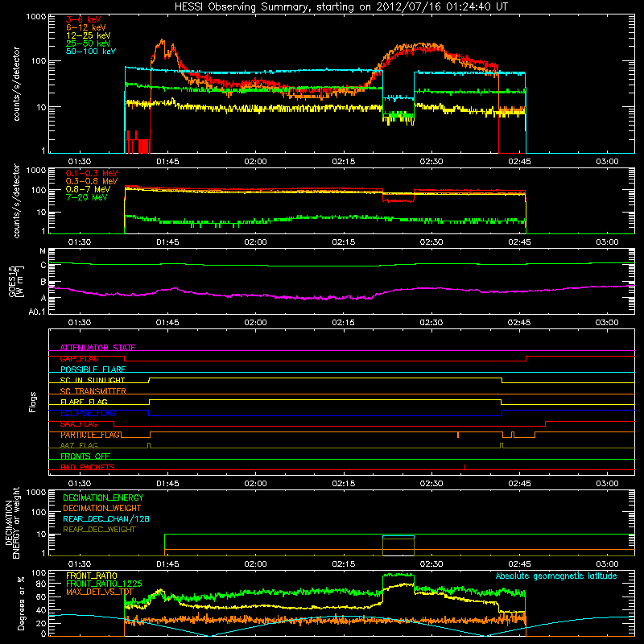Click counts/s/detector axis title of MeV panel
The image size is (644, 644).
click(16, 200)
